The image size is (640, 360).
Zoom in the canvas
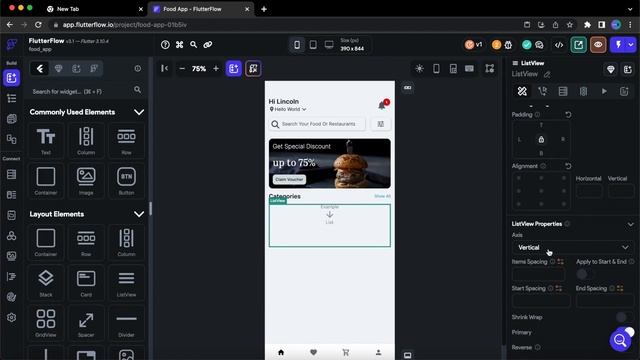click(x=216, y=69)
